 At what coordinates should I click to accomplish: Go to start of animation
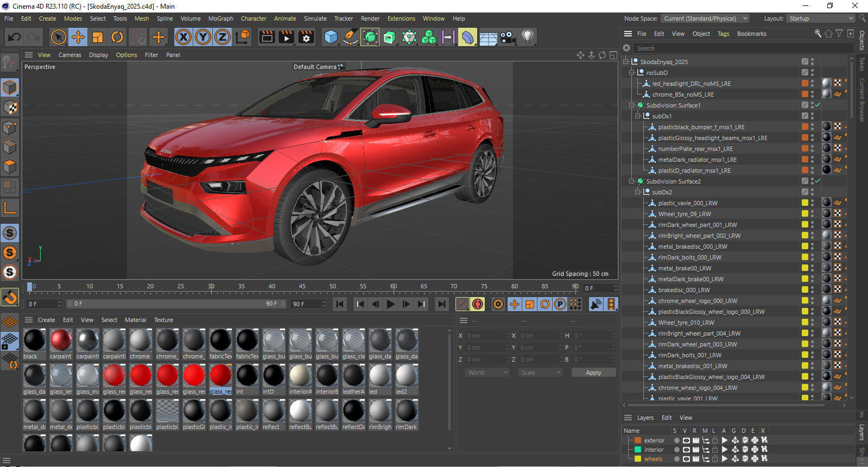[x=340, y=304]
